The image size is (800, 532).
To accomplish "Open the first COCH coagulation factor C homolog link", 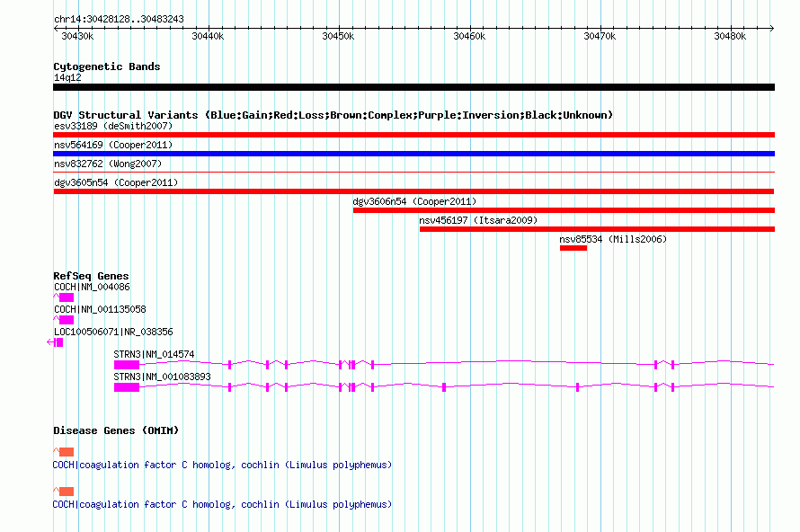I will click(x=222, y=465).
